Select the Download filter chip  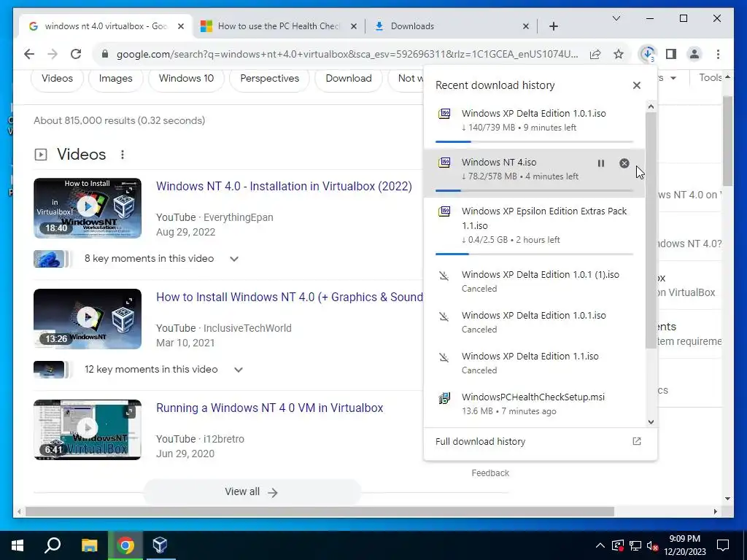coord(349,79)
